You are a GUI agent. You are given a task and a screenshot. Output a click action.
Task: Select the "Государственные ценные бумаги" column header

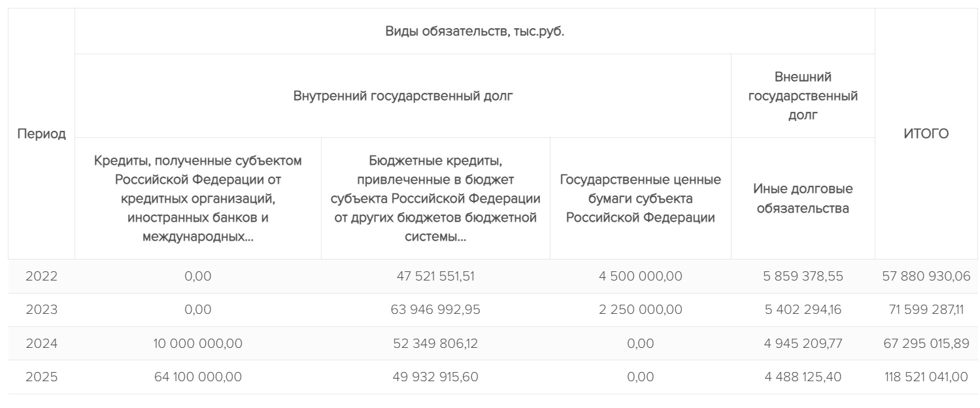640,199
